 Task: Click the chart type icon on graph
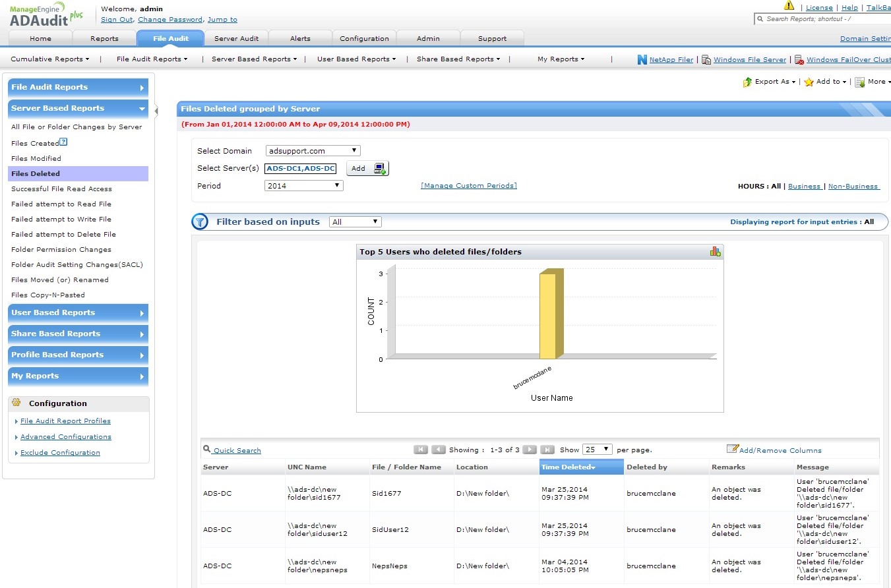tap(715, 251)
